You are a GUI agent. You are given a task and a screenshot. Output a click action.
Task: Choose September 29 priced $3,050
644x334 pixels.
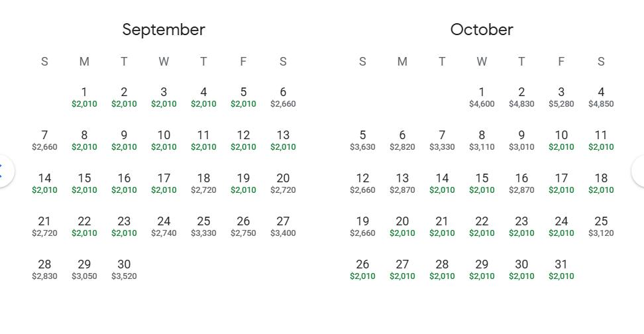coord(84,269)
